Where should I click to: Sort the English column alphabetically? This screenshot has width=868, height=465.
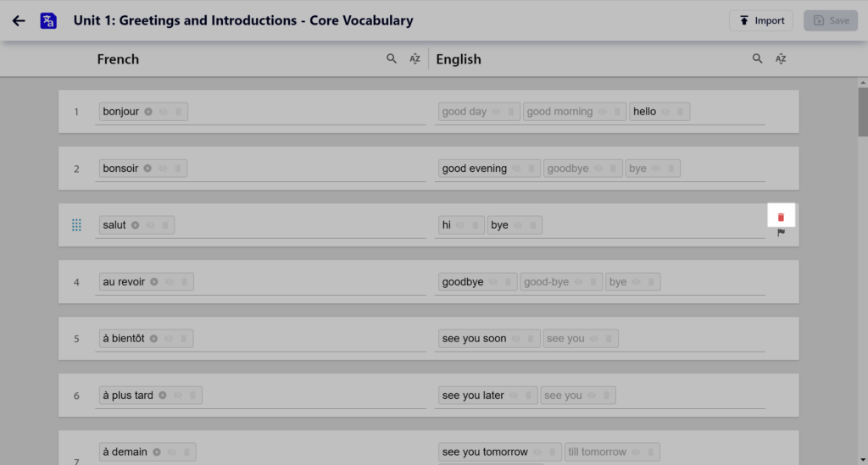781,58
